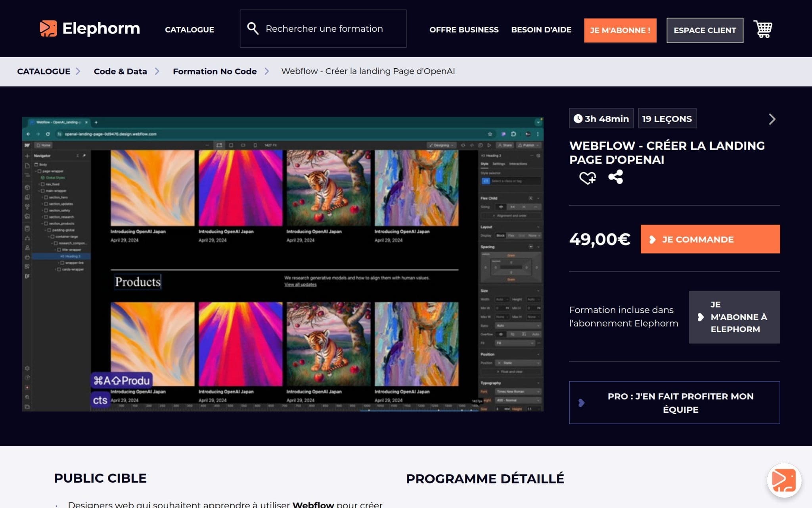The width and height of the screenshot is (812, 508).
Task: Click 'Products' heading in video preview
Action: pyautogui.click(x=138, y=282)
